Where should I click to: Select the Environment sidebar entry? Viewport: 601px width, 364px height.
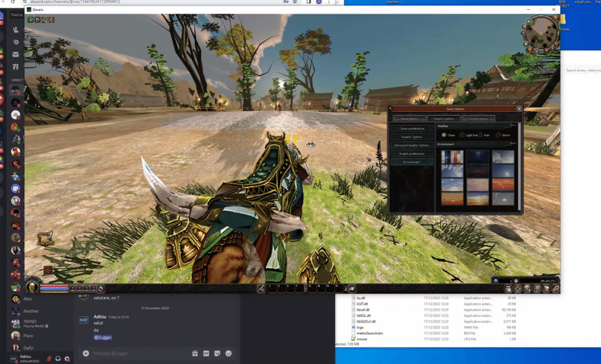412,162
